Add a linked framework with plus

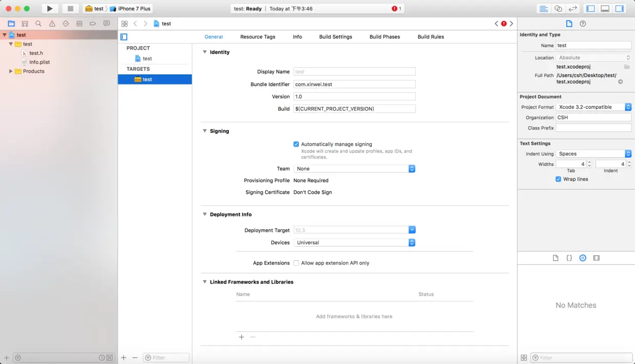(x=242, y=337)
